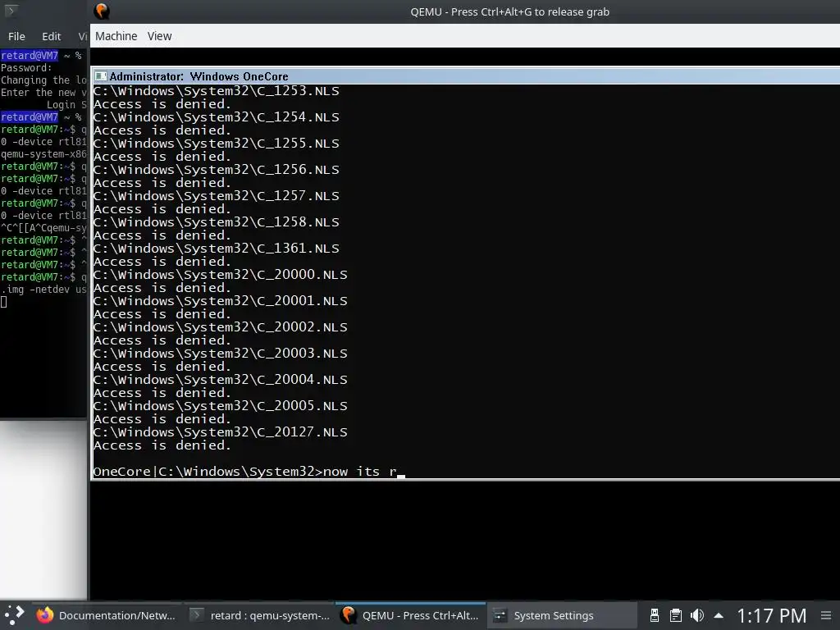Click the C_20127.NLS path line
Viewport: 840px width, 630px height.
[220, 431]
